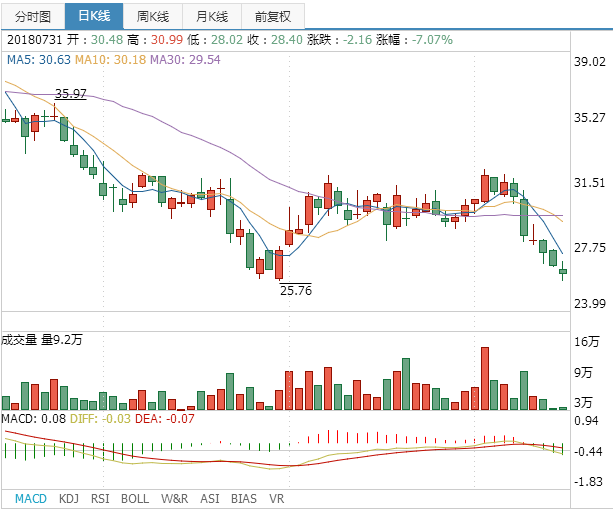
Task: Switch to the 月K线 tab
Action: (212, 16)
